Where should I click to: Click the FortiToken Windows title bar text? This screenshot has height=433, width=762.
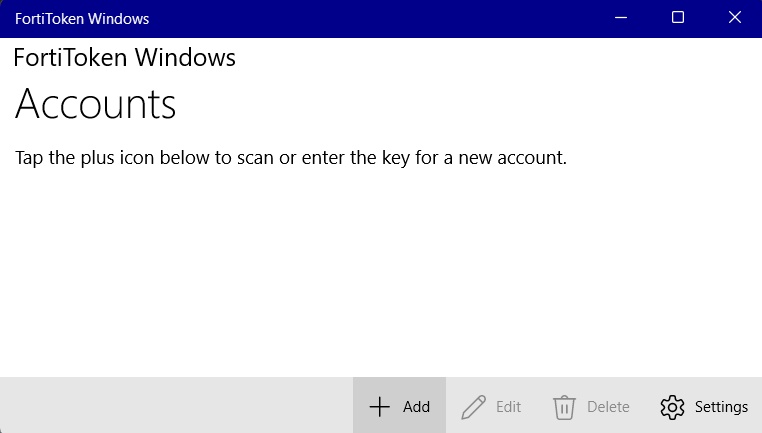tap(82, 18)
